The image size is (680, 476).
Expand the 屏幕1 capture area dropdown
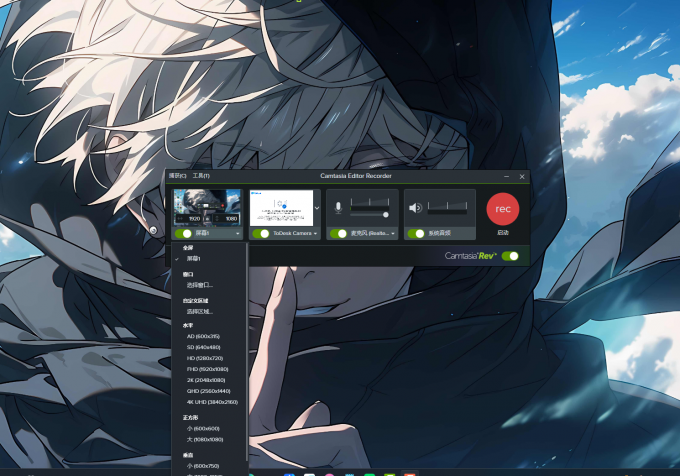(238, 234)
